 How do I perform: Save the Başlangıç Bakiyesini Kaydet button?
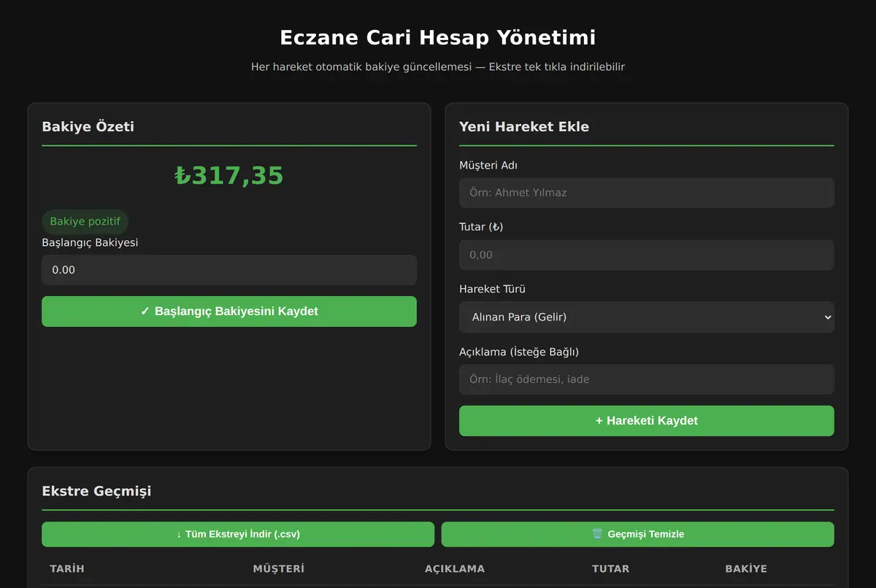pos(229,312)
